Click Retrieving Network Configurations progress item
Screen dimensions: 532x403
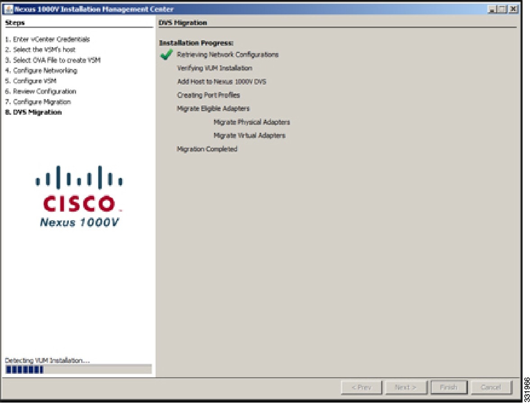227,54
